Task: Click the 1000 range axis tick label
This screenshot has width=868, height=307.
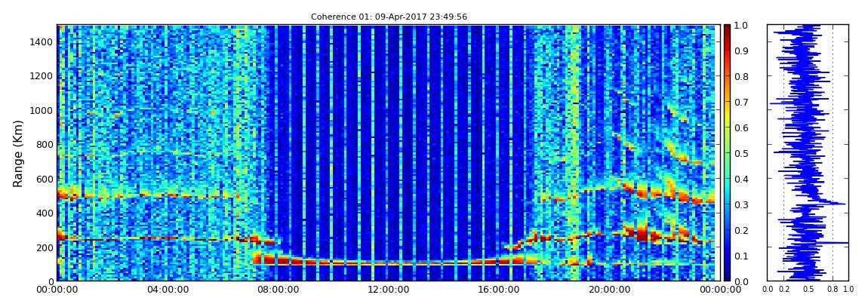Action: tap(42, 111)
